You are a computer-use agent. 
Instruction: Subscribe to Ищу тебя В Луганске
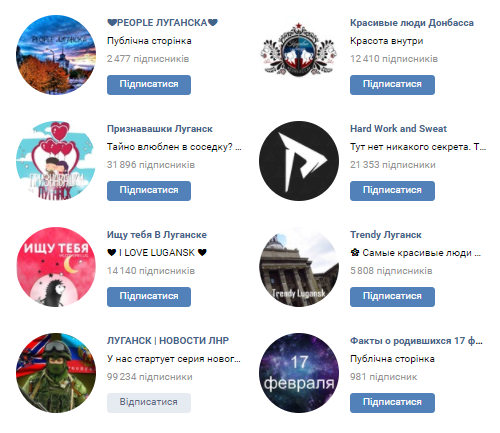pyautogui.click(x=149, y=297)
